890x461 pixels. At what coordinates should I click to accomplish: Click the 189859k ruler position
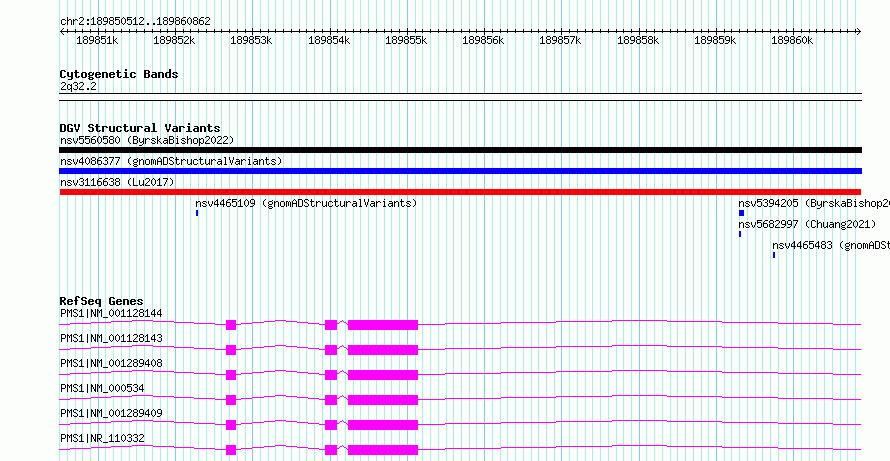pyautogui.click(x=715, y=40)
